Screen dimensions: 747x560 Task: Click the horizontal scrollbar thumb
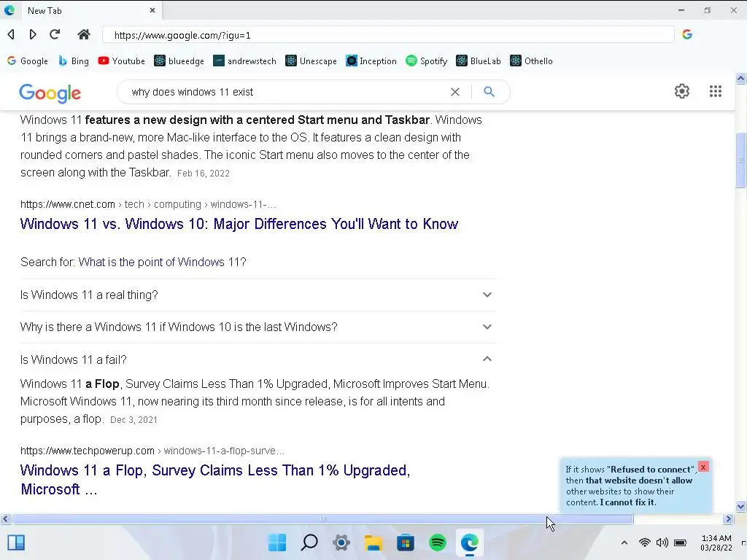pyautogui.click(x=323, y=518)
